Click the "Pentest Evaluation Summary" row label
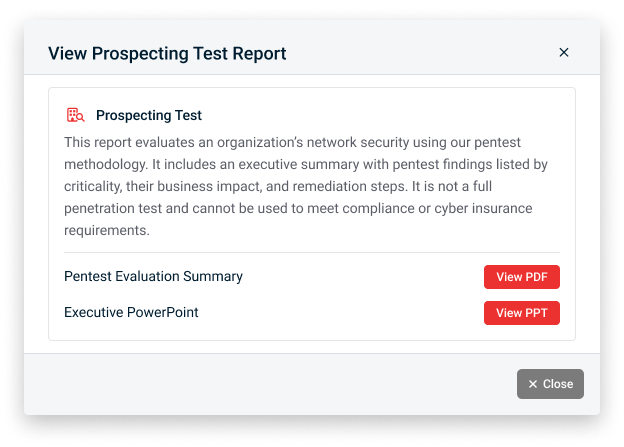 (x=153, y=276)
